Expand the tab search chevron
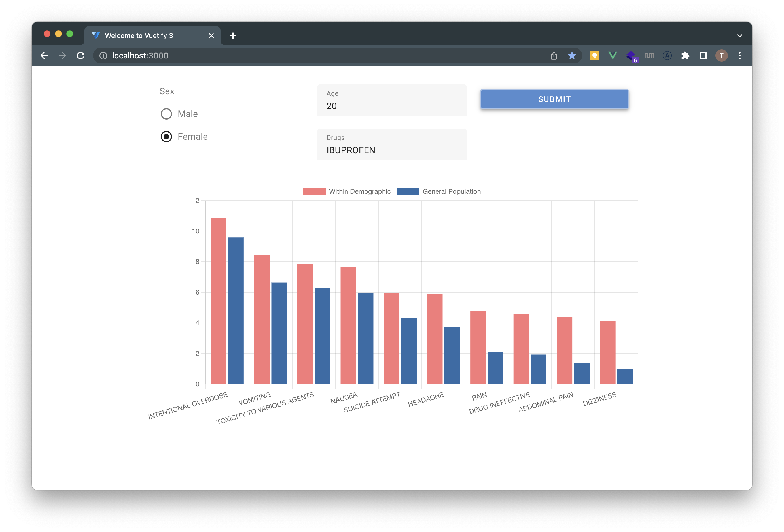The height and width of the screenshot is (532, 784). tap(739, 36)
